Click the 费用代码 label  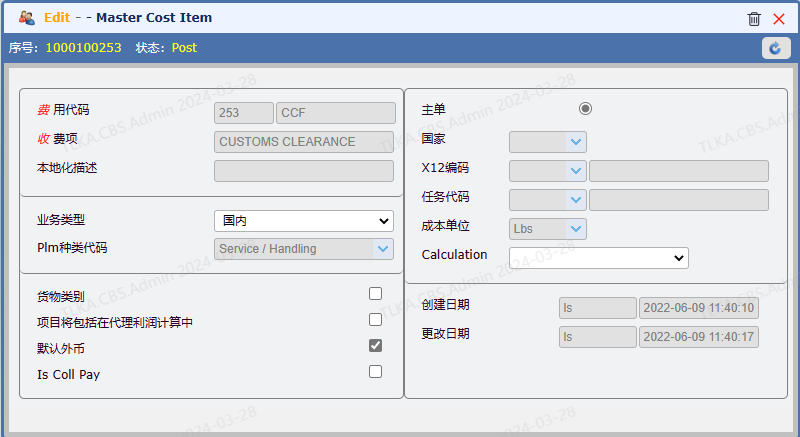pyautogui.click(x=63, y=110)
